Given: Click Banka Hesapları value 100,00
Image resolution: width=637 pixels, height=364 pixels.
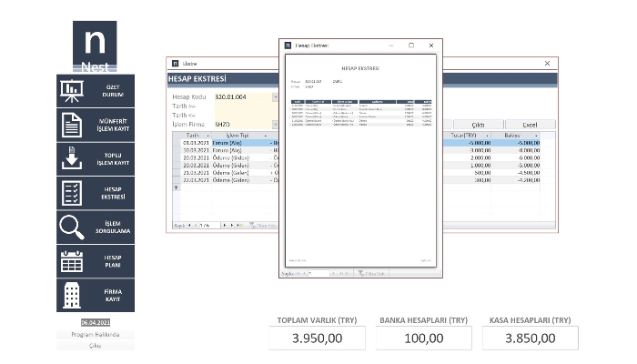Looking at the screenshot, I should (x=424, y=338).
